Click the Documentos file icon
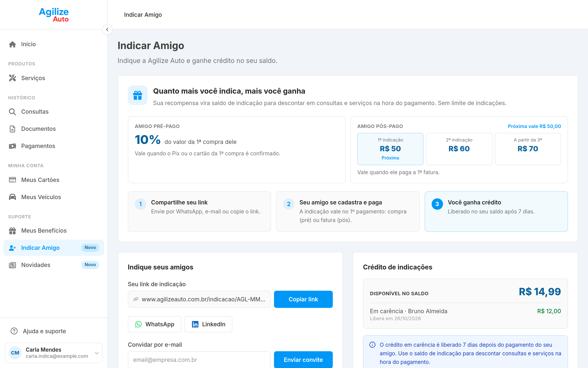 coord(12,129)
